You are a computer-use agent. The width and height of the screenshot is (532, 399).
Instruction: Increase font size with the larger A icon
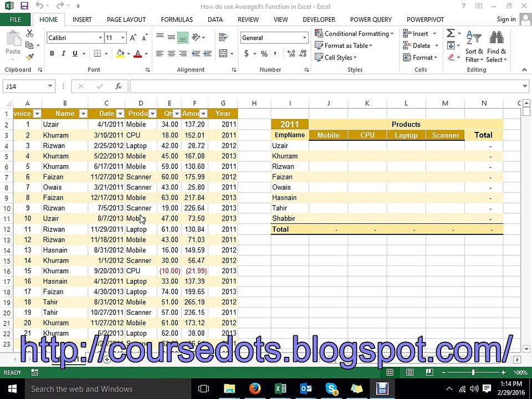coord(134,38)
